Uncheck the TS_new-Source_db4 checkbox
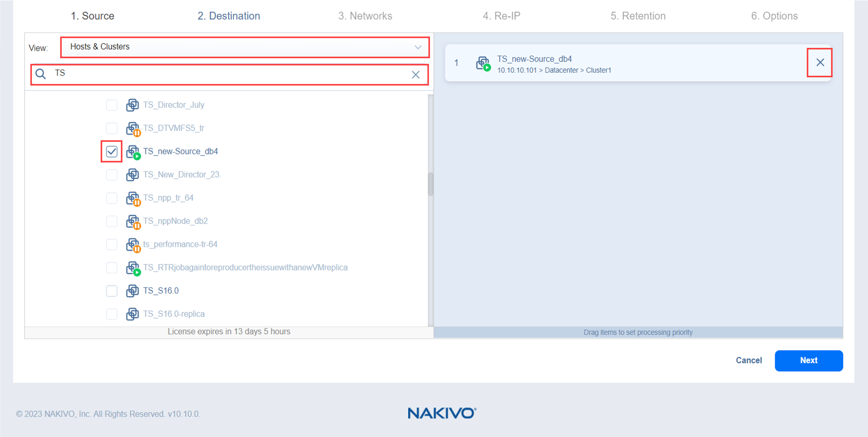Viewport: 868px width, 437px height. 112,151
